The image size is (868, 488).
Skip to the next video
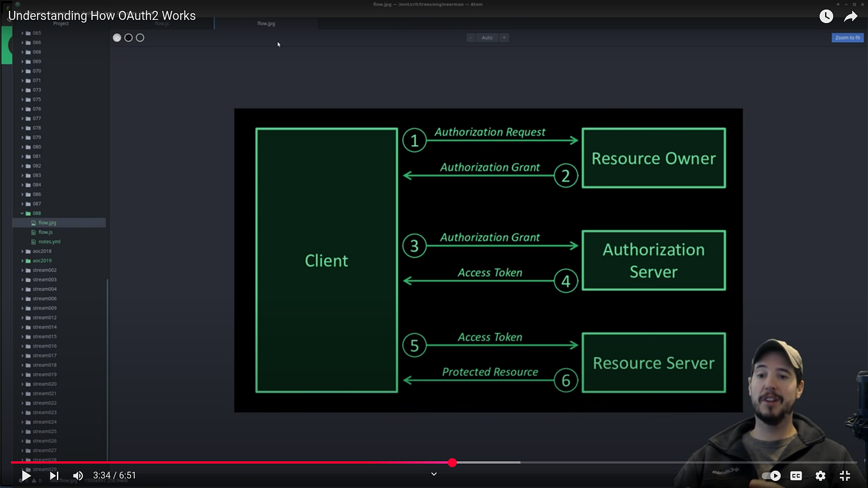click(54, 475)
